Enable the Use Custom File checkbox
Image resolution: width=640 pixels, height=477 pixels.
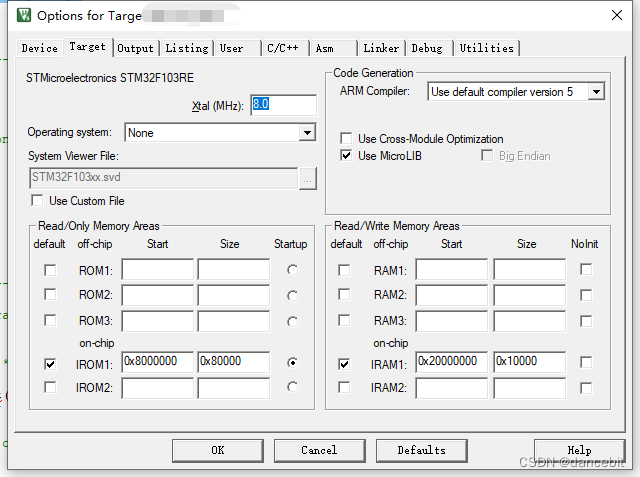(x=37, y=200)
